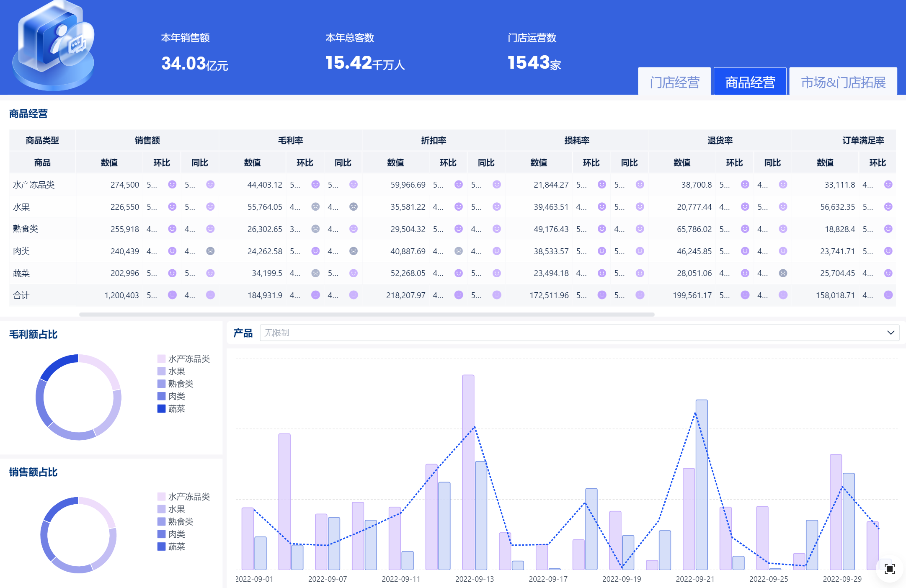Click sad face in 肉类 销售额 同比
The width and height of the screenshot is (906, 588).
point(210,251)
